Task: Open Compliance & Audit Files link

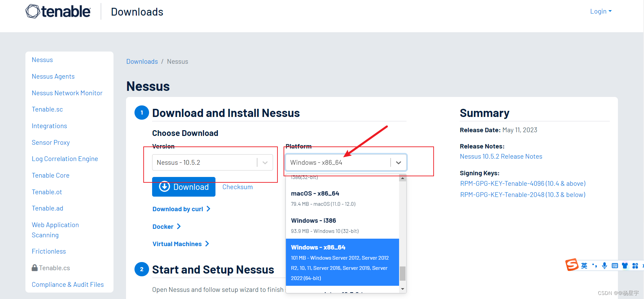Action: [68, 284]
